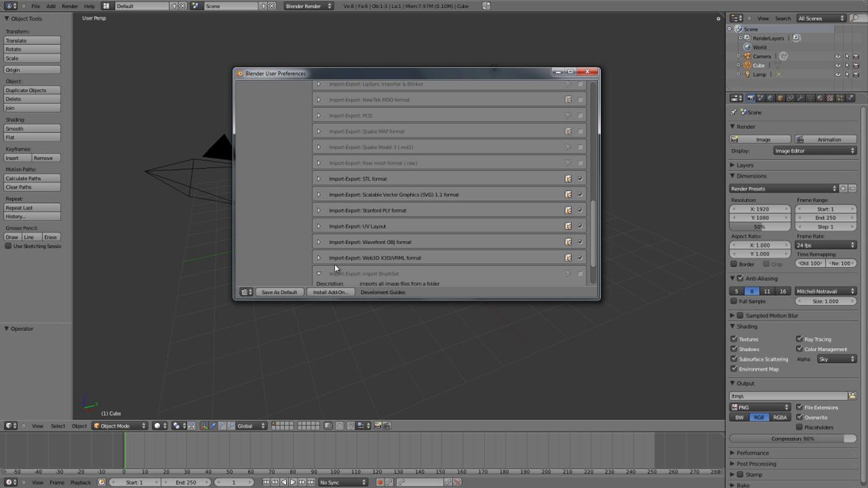This screenshot has height=488, width=868.
Task: Adjust the Compression 90% slider
Action: pos(793,438)
